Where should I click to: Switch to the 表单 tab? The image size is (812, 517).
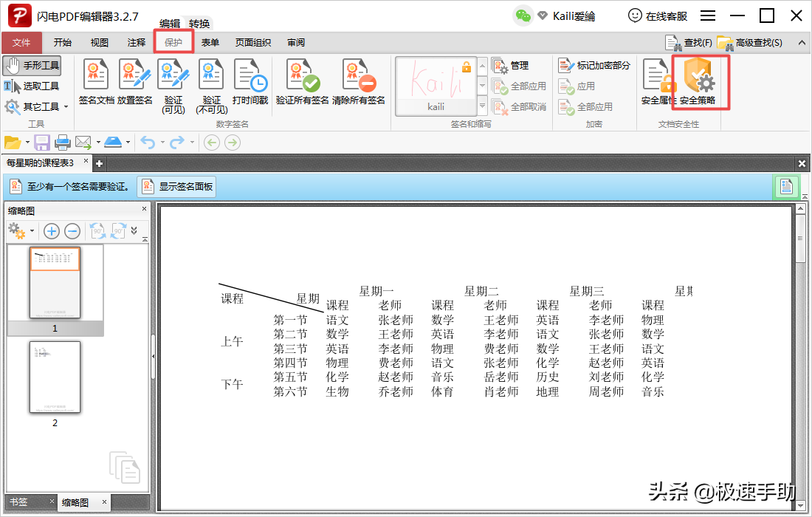pos(210,43)
